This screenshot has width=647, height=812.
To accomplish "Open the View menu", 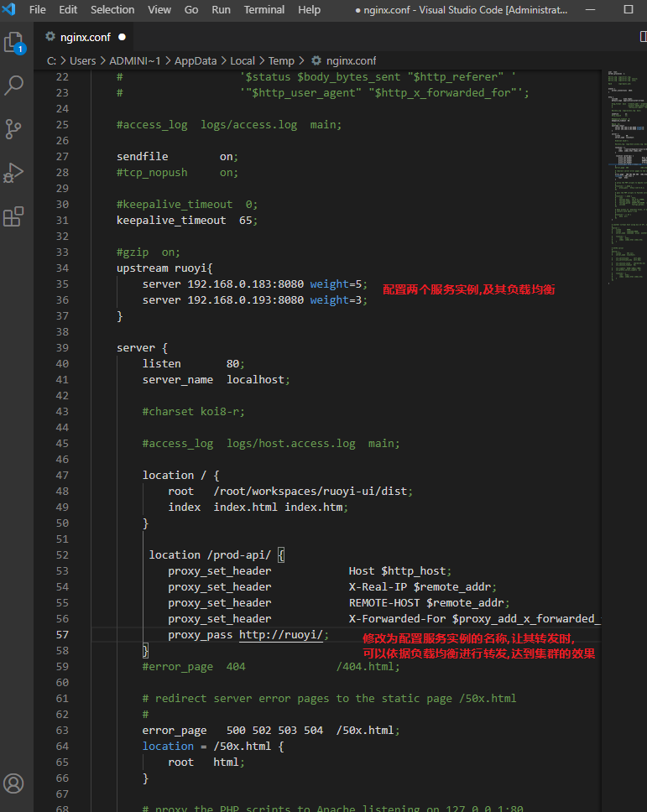I will tap(159, 9).
